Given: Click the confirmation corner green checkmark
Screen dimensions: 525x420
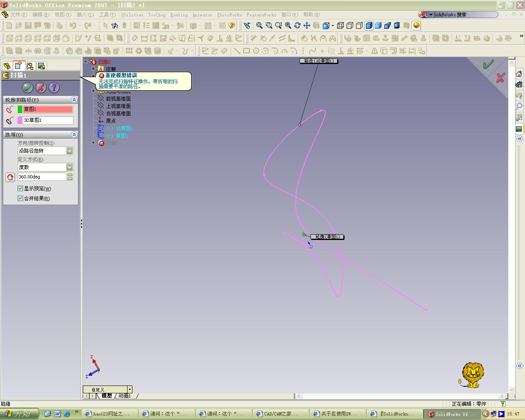Looking at the screenshot, I should [x=488, y=64].
